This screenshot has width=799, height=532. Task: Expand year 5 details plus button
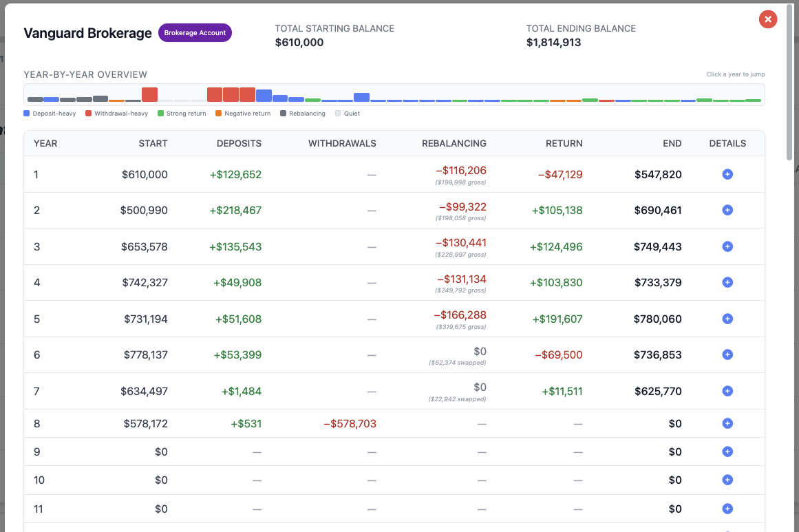click(727, 319)
